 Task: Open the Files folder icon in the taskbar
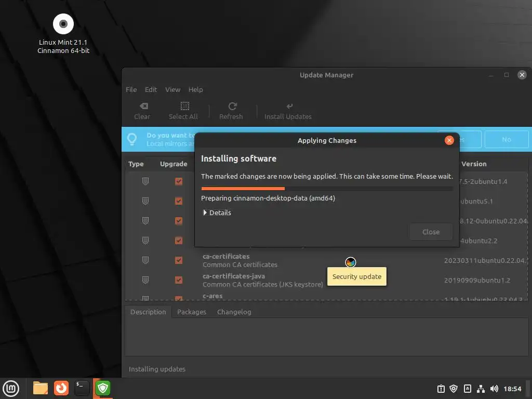pos(41,388)
